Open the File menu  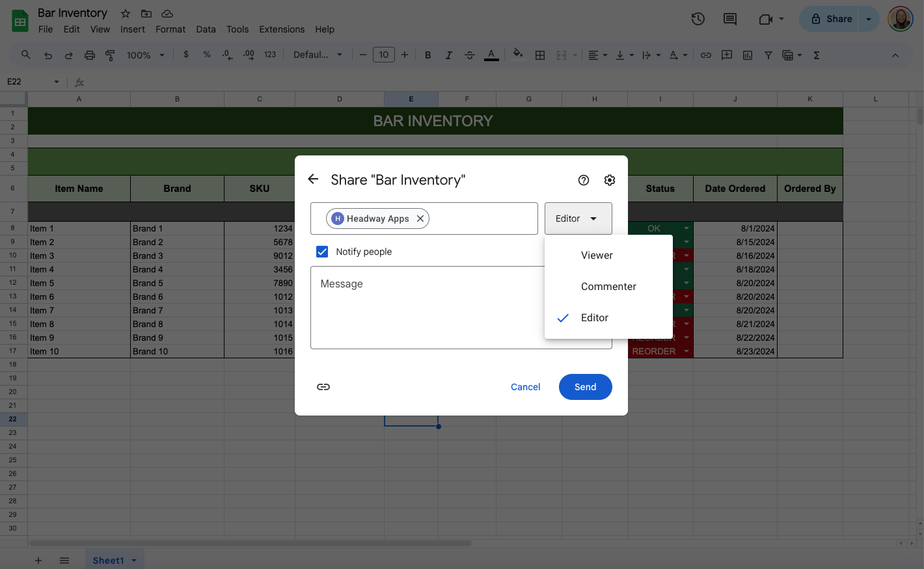(46, 29)
